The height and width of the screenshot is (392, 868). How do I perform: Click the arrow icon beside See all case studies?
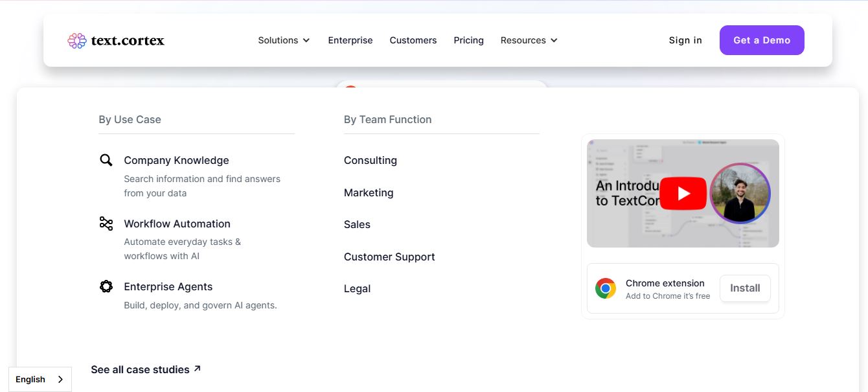point(197,369)
